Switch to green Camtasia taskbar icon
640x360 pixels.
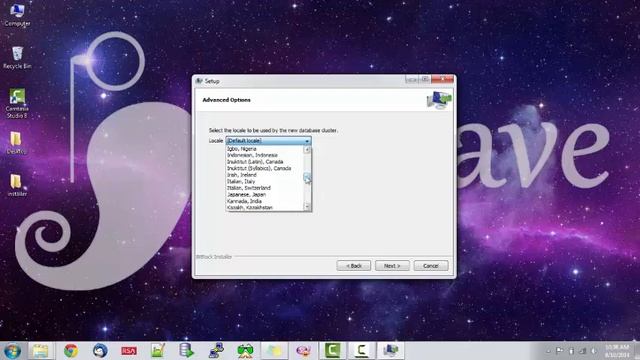point(332,351)
